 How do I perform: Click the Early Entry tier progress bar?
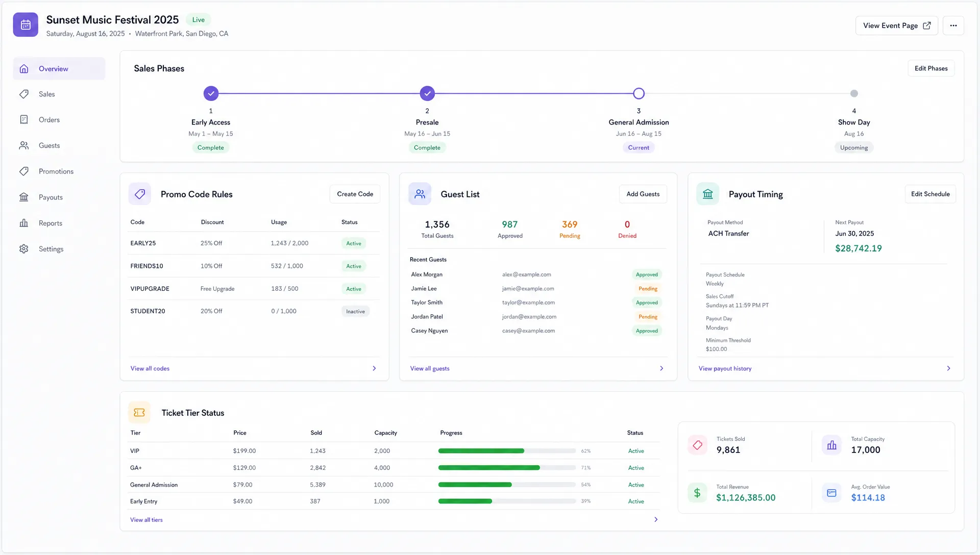point(507,501)
